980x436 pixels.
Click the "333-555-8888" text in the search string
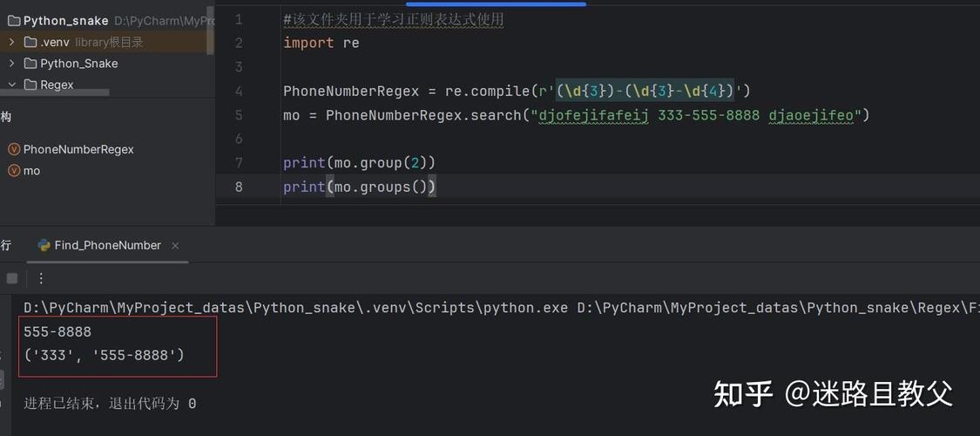709,115
